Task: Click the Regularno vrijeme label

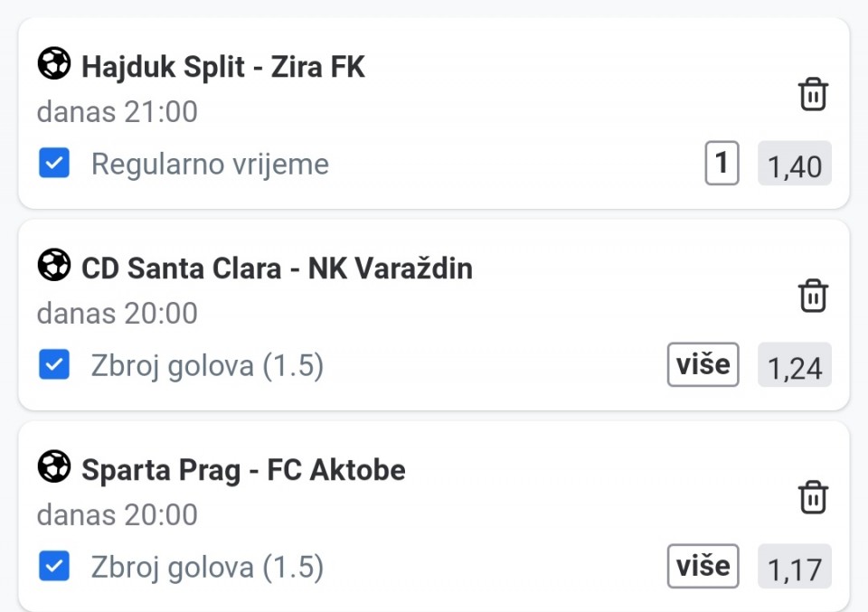Action: click(210, 164)
